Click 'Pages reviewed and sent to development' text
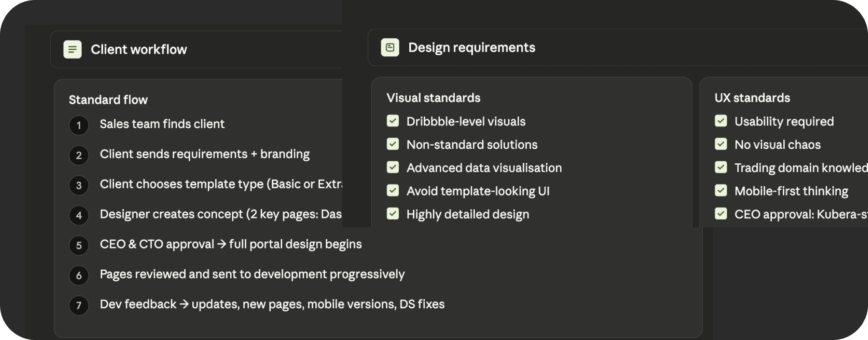868x340 pixels. click(252, 274)
